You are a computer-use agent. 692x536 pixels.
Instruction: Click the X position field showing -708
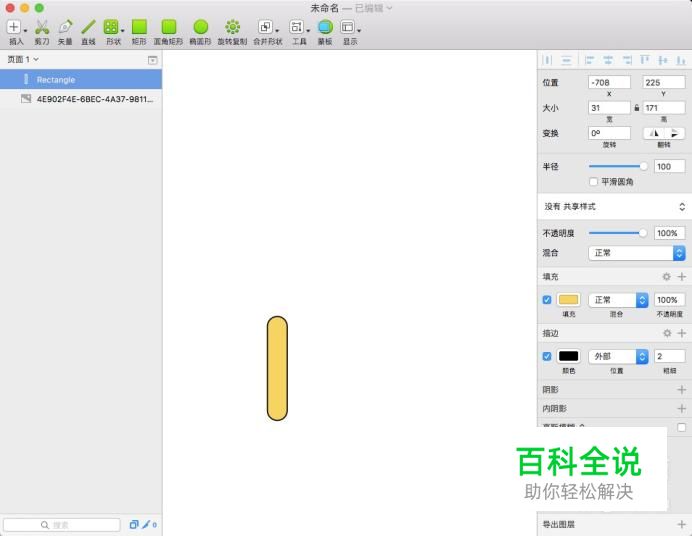point(609,82)
